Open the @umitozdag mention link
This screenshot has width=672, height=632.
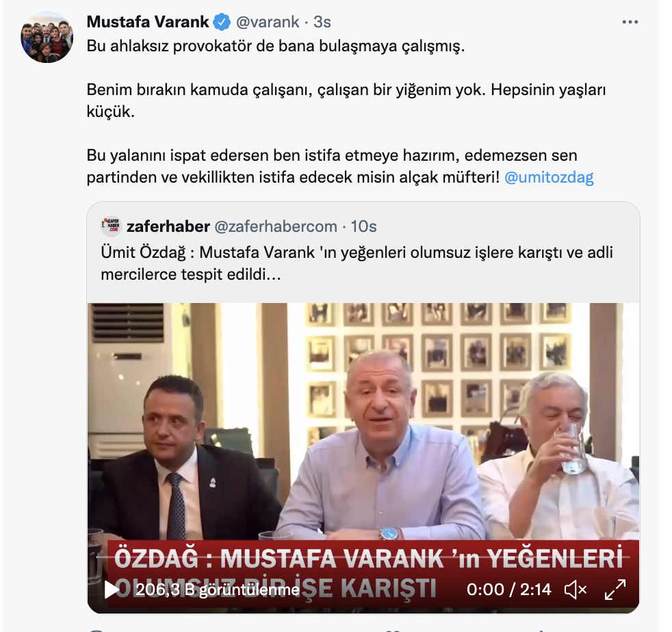tap(549, 177)
